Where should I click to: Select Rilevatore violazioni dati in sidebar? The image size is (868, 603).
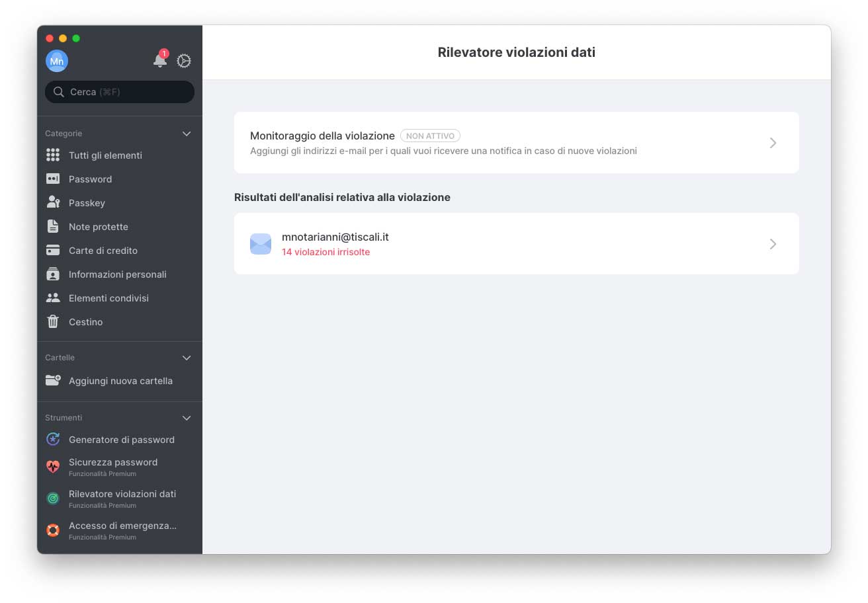[122, 495]
